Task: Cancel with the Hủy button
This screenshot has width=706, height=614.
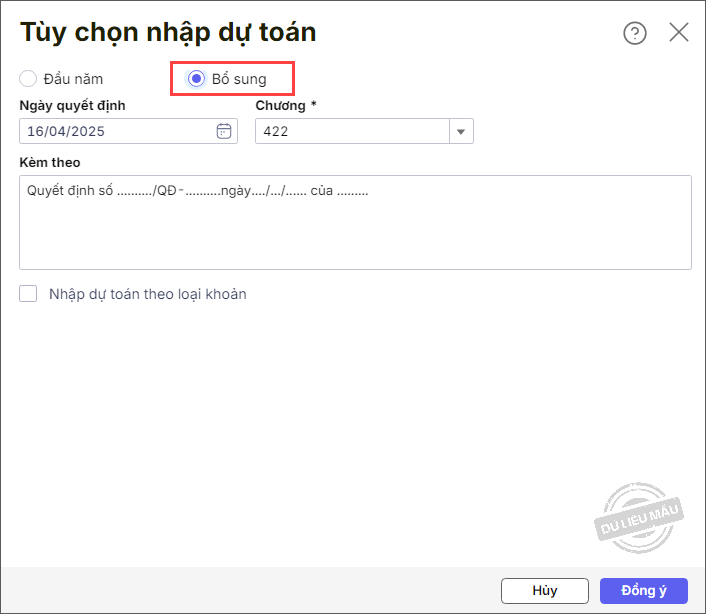Action: 545,591
